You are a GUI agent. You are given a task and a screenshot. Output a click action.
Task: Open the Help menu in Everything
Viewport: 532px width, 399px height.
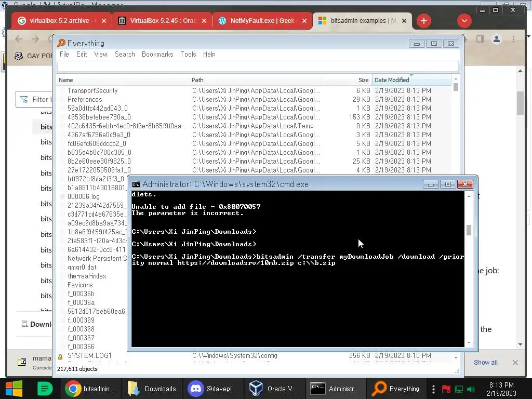click(x=209, y=54)
